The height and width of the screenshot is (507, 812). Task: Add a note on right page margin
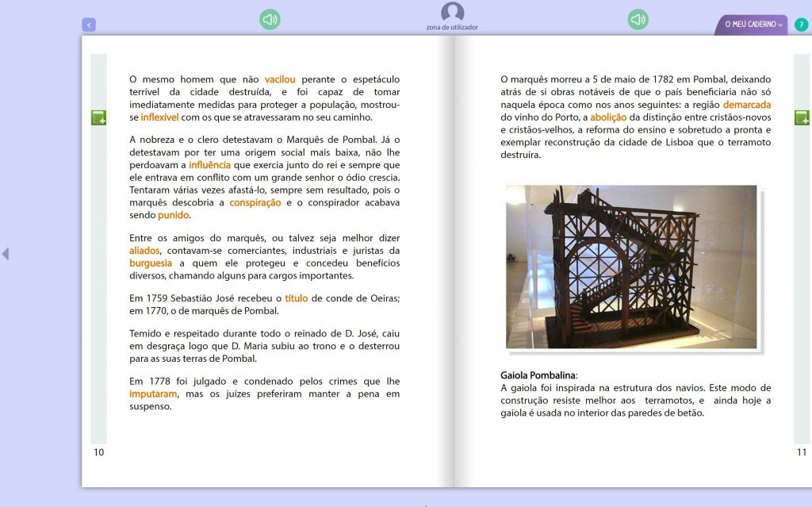802,118
